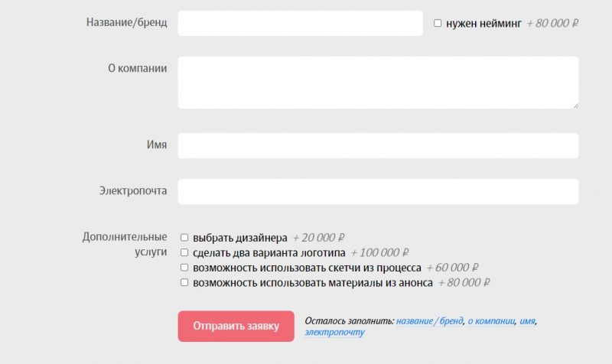Click the + 100 000 ₽ price text
The width and height of the screenshot is (612, 364).
[x=380, y=252]
